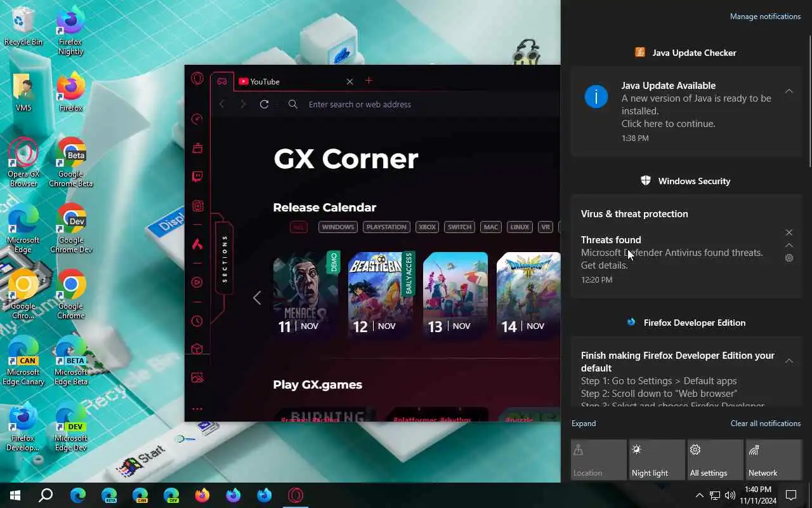Click Manage notifications link
Image resolution: width=812 pixels, height=508 pixels.
[x=765, y=17]
